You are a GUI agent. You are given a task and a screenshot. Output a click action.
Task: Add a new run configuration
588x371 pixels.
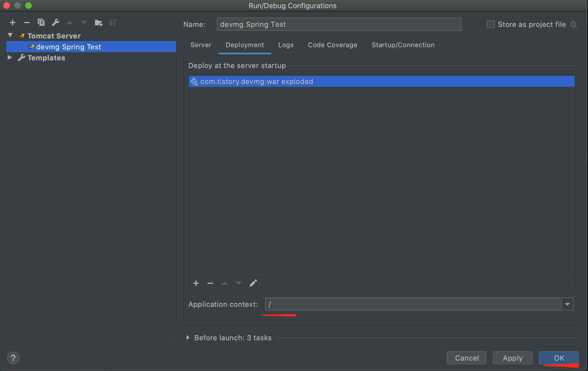click(x=13, y=23)
